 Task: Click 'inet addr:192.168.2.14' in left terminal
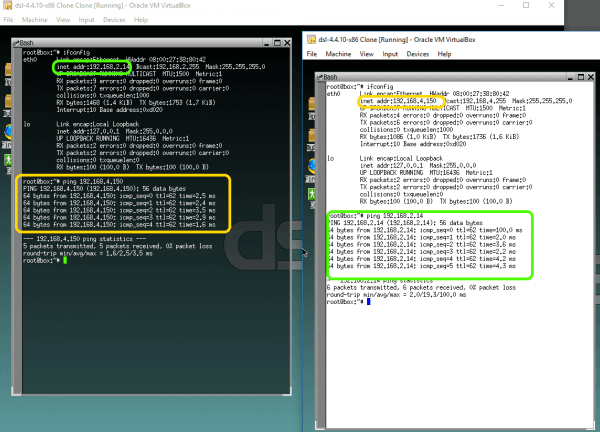93,67
